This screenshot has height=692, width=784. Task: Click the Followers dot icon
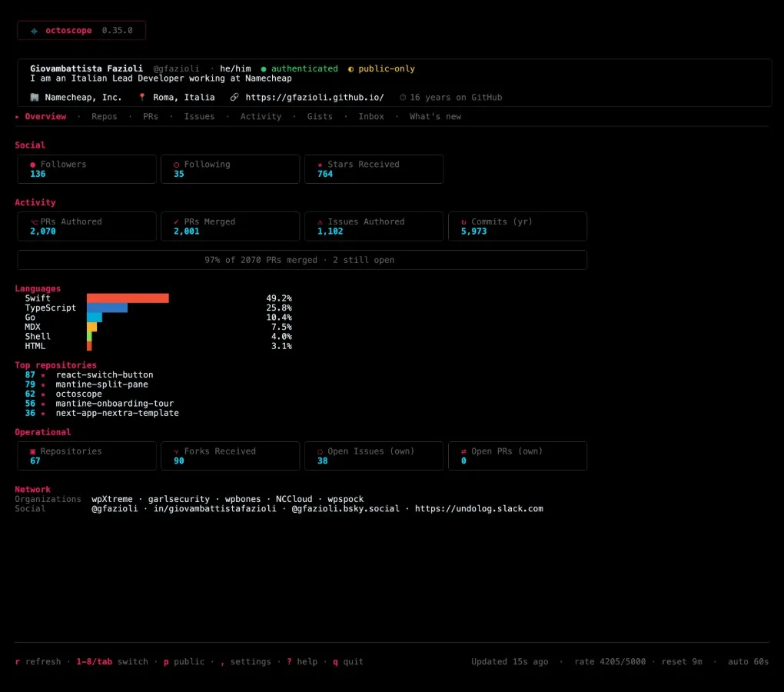coord(32,165)
